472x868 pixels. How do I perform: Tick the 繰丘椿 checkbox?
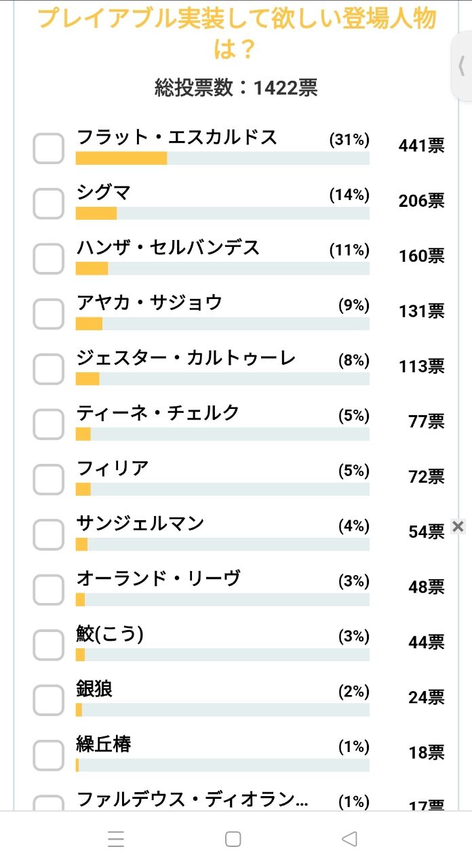point(49,755)
